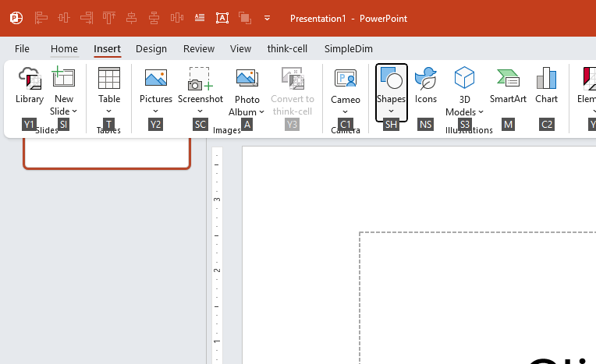Click Convert to think-cell button

[293, 91]
